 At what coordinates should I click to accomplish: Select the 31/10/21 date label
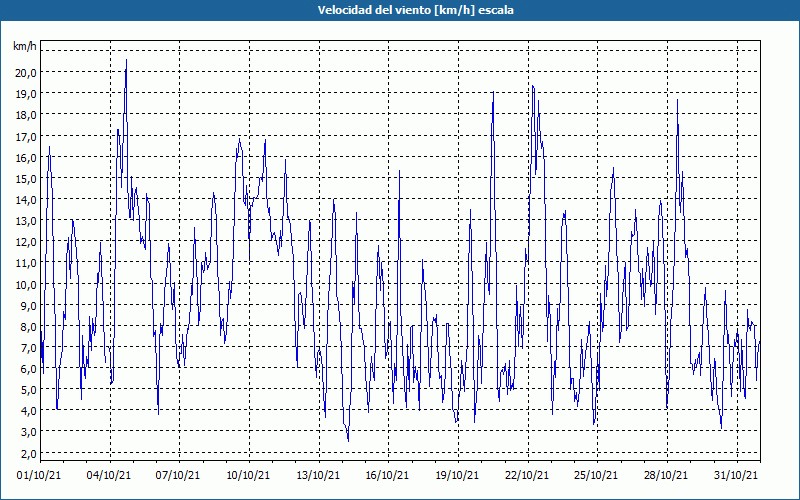(736, 475)
